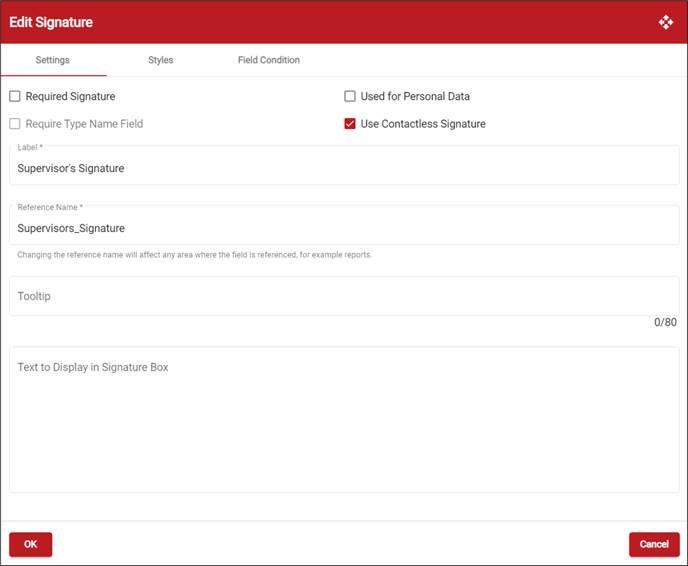This screenshot has width=688, height=566.
Task: Select the Tooltip input field
Action: 344,296
